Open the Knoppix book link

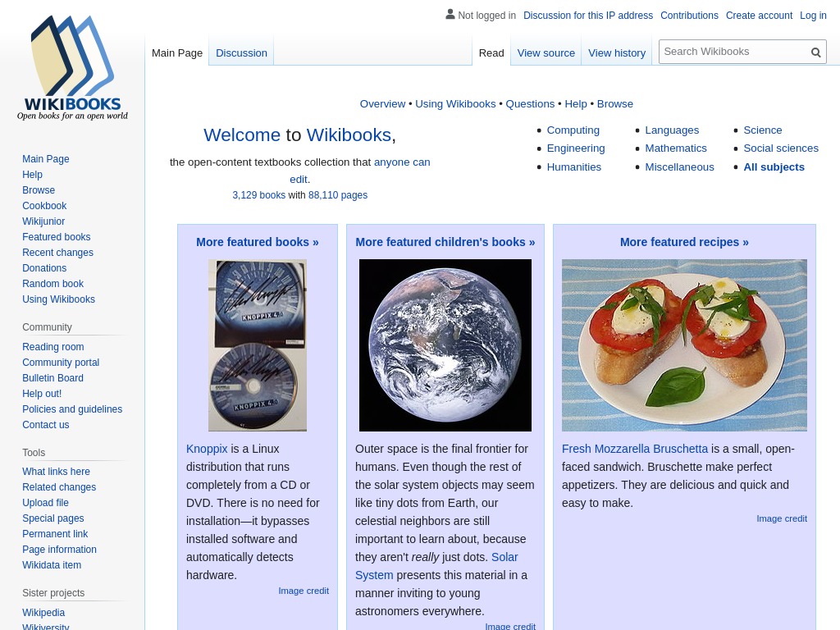click(x=207, y=449)
